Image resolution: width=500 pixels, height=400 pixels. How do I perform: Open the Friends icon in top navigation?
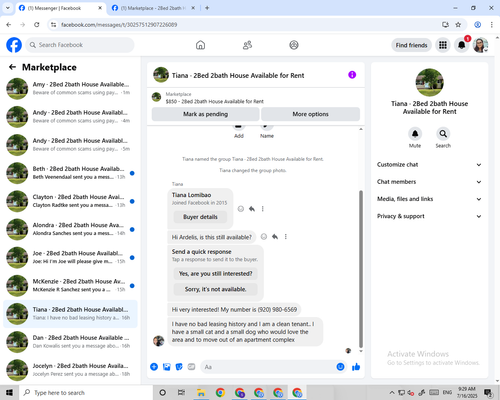(x=247, y=45)
